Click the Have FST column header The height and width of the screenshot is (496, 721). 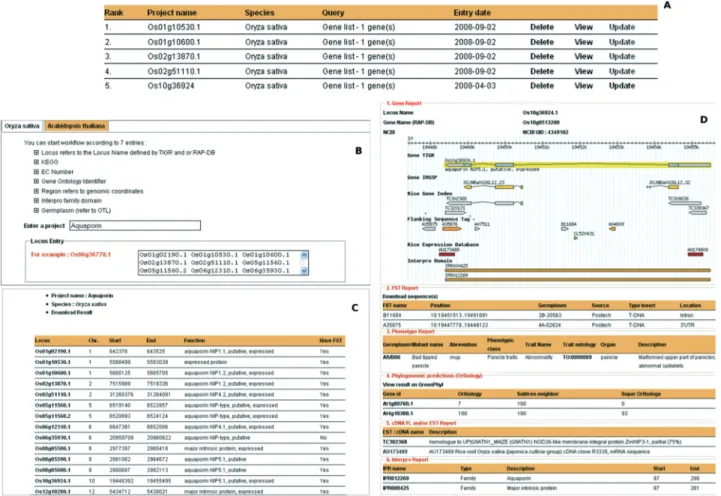[x=331, y=341]
